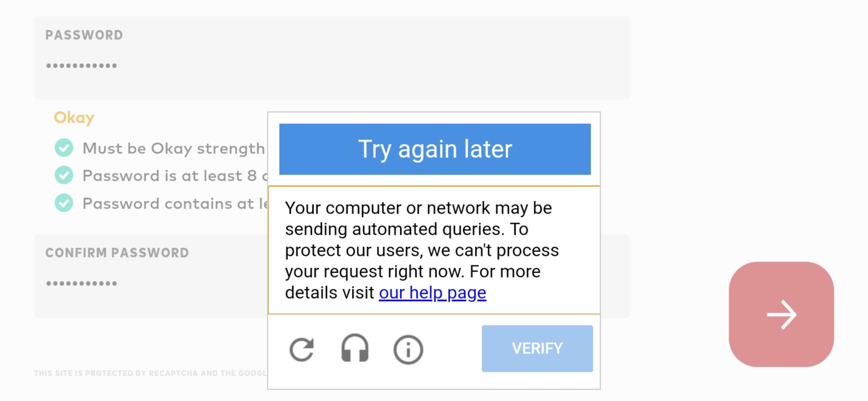
Task: Click the "CONFIRM PASSWORD" field label
Action: click(117, 253)
